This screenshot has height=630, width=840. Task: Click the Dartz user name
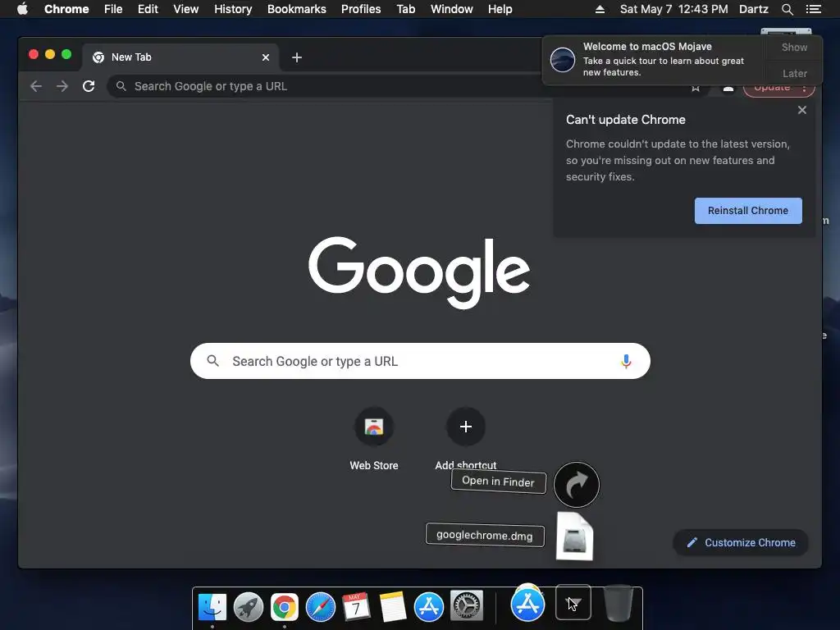point(754,9)
